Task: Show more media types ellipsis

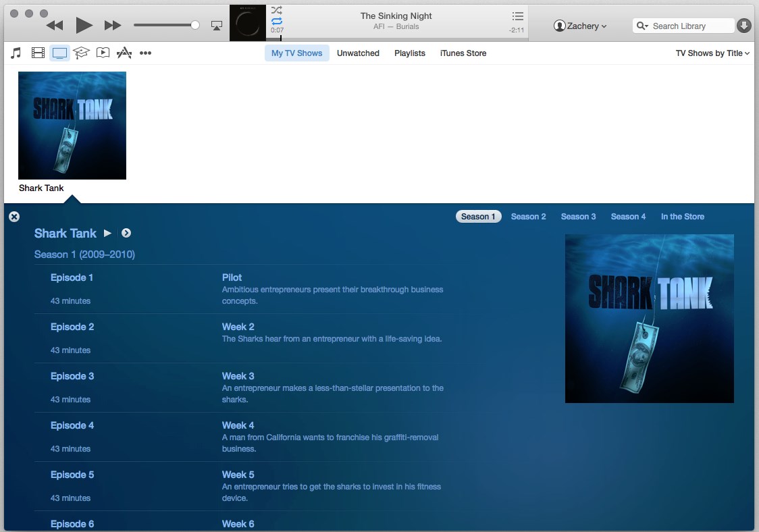Action: click(x=145, y=53)
